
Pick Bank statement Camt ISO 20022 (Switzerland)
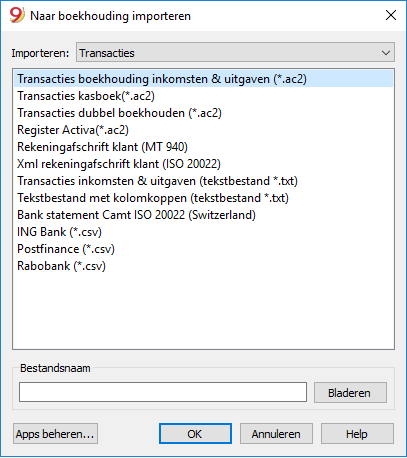[203, 215]
